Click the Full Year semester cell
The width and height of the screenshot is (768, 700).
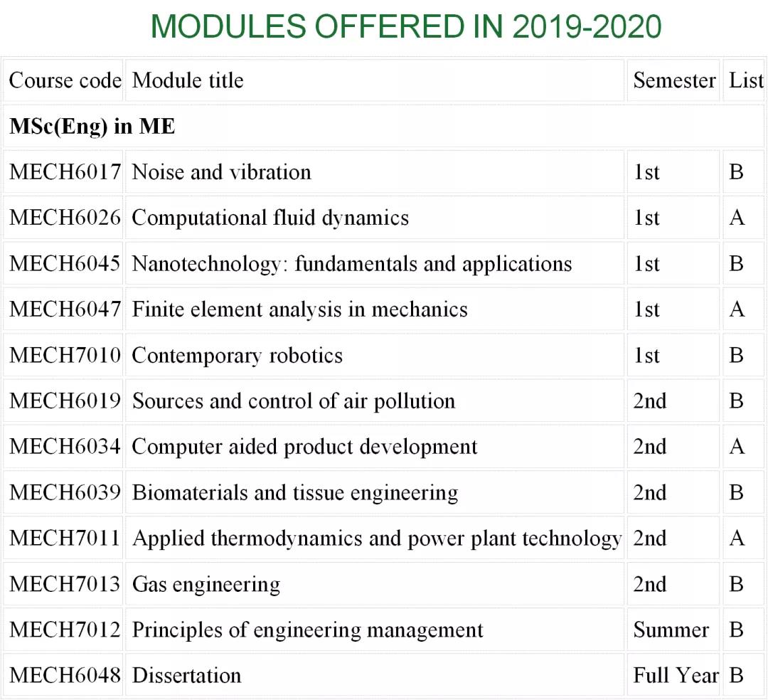coord(675,676)
